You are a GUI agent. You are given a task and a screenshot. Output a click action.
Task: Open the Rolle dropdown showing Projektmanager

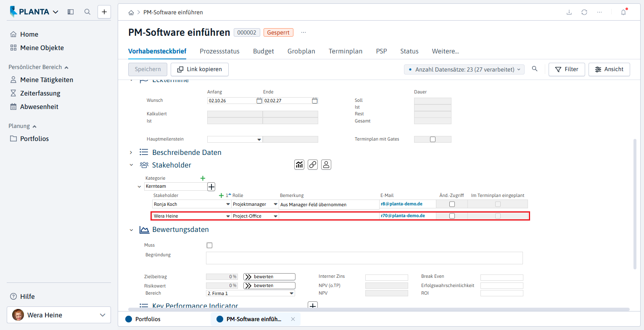(276, 205)
